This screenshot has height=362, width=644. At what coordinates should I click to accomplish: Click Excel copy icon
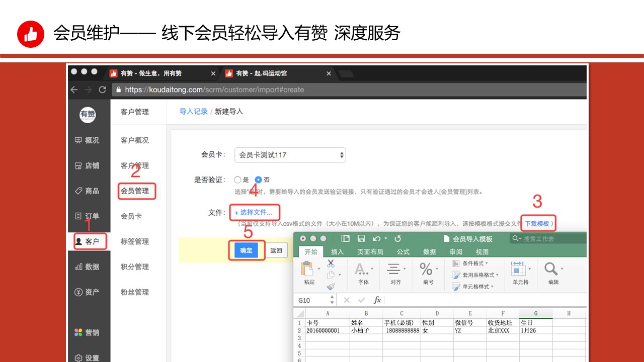pos(331,275)
